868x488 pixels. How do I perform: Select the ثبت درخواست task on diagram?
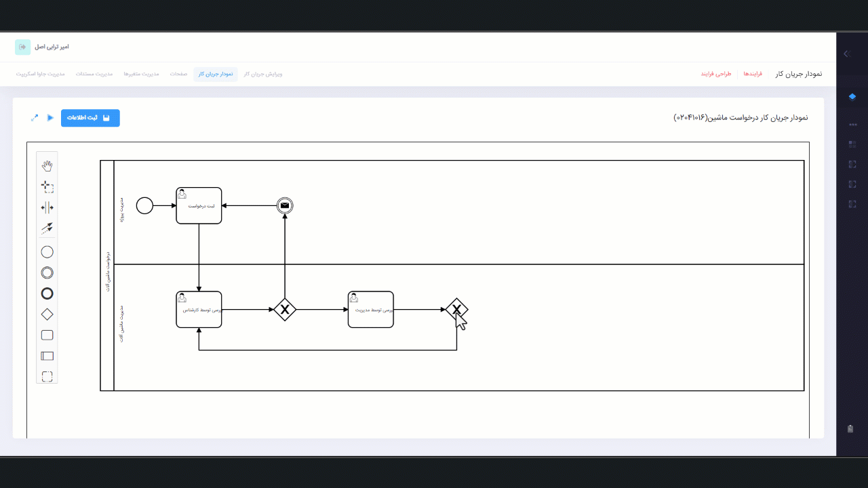(x=199, y=205)
